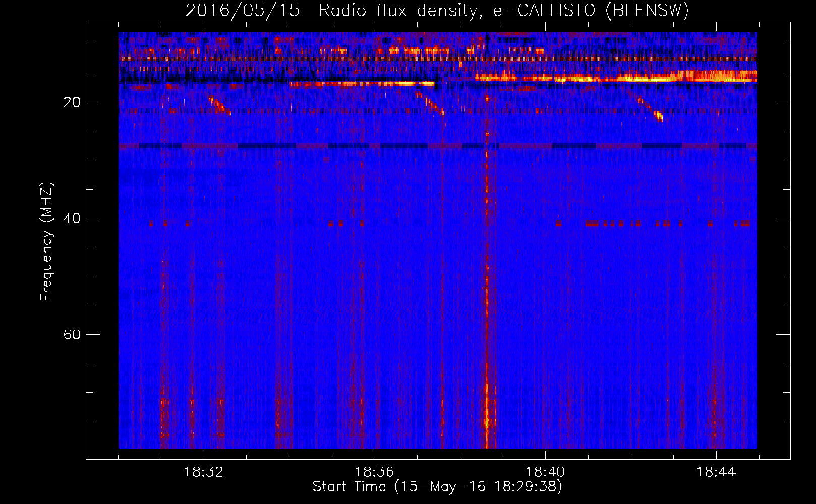The width and height of the screenshot is (816, 504).
Task: Select the 18:44 time tick label
Action: point(716,472)
